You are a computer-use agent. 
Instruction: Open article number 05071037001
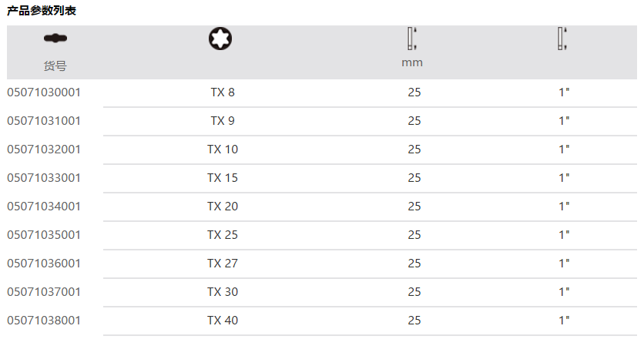tap(44, 292)
